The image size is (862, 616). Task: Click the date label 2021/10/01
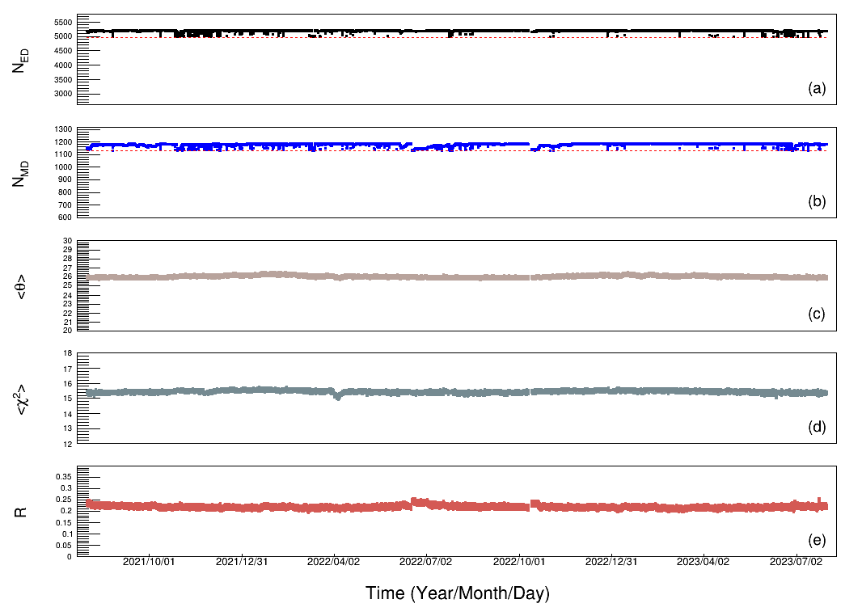point(149,562)
